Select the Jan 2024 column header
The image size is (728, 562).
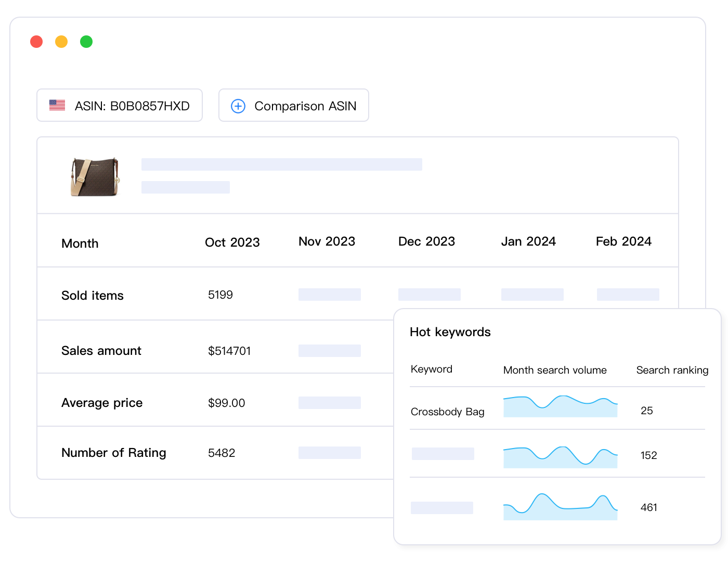coord(528,241)
